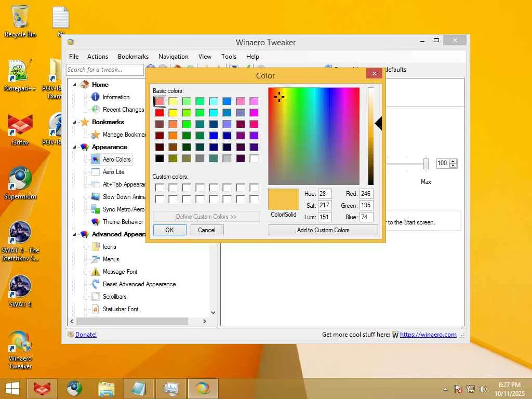532x399 pixels.
Task: Click Add to Custom Colors button
Action: 323,230
